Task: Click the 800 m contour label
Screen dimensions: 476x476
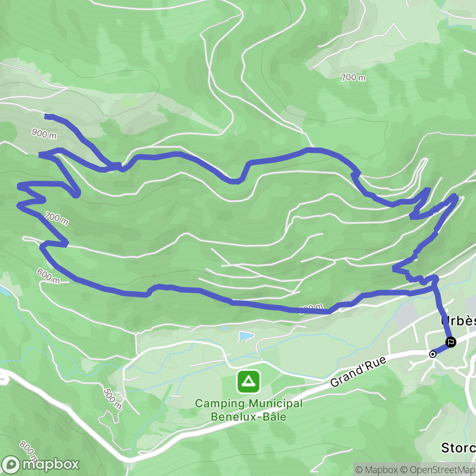Action: point(28,451)
